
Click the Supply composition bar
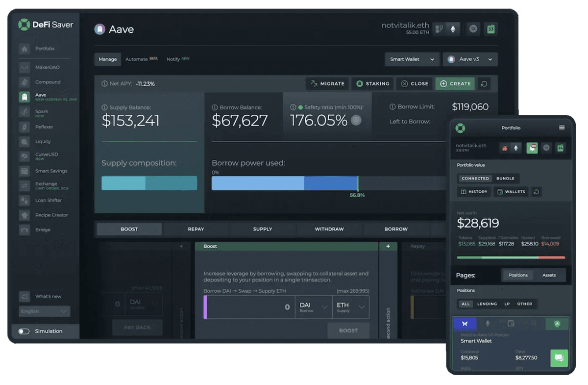[x=149, y=183]
